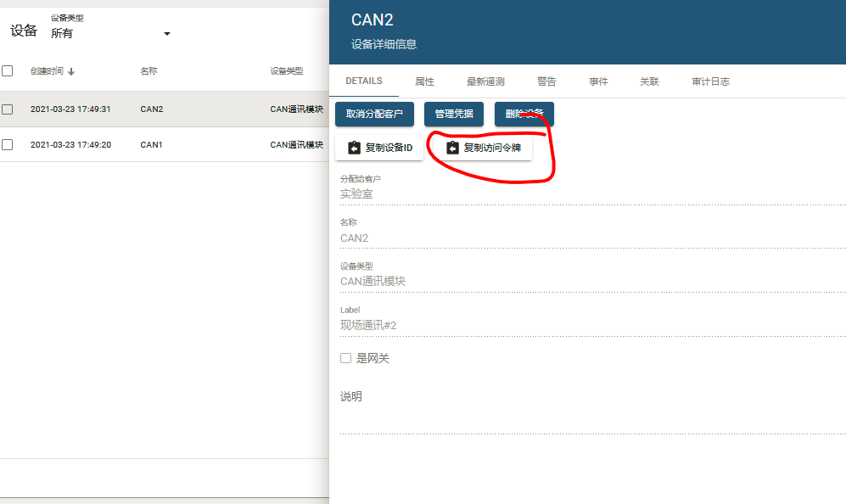
Task: Click the 名称 field showing CAN2
Action: 592,238
